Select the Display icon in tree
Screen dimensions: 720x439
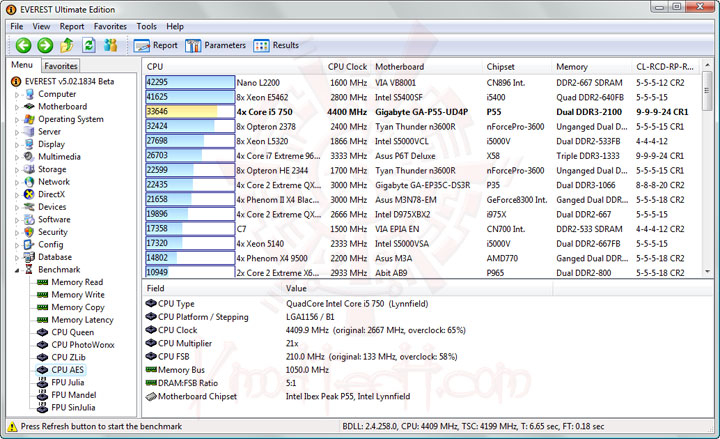click(x=30, y=144)
